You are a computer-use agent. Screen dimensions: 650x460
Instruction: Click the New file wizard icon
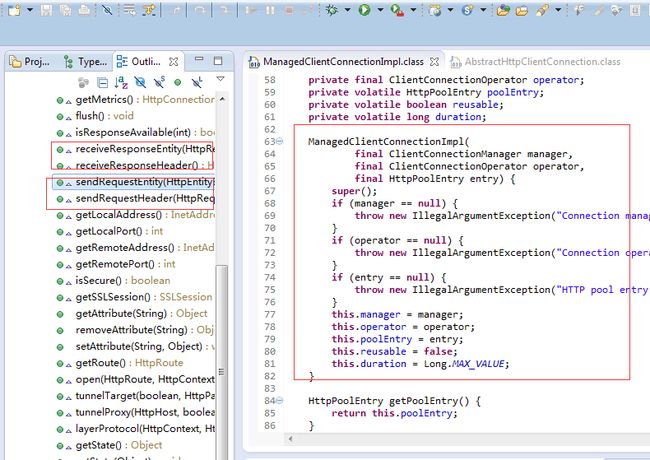coord(14,10)
